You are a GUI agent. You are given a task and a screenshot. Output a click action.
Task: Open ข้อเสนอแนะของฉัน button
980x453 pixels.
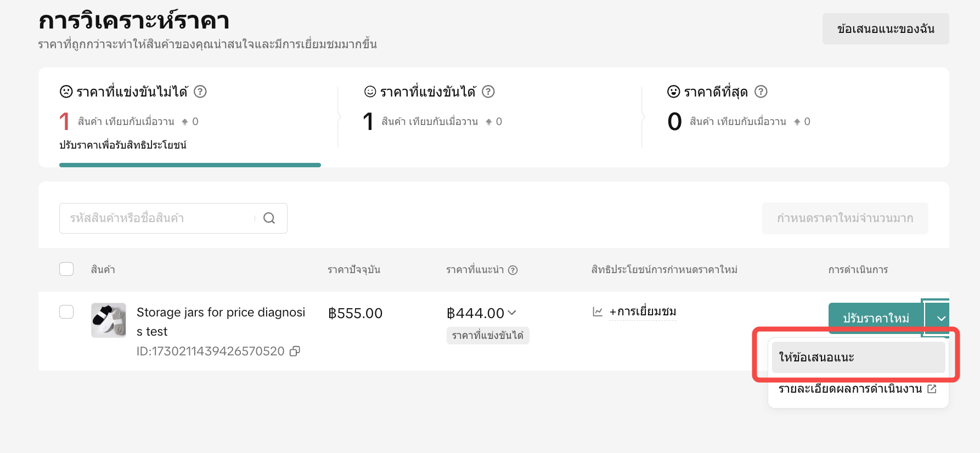[885, 29]
